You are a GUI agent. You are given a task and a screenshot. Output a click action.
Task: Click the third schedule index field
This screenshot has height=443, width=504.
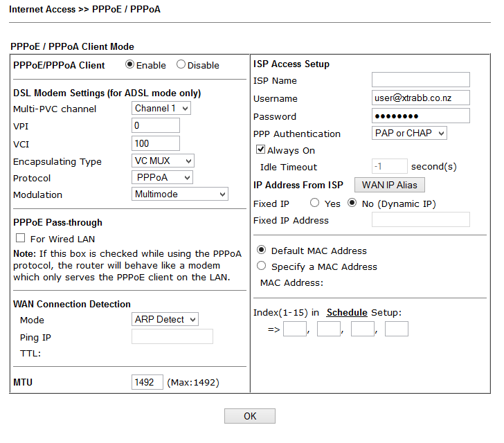(x=363, y=329)
